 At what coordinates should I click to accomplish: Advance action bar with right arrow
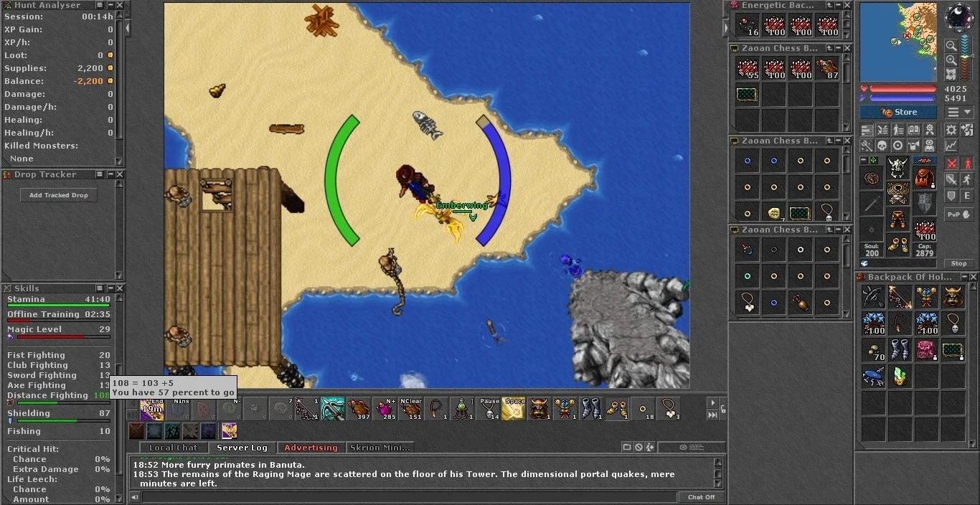point(712,403)
